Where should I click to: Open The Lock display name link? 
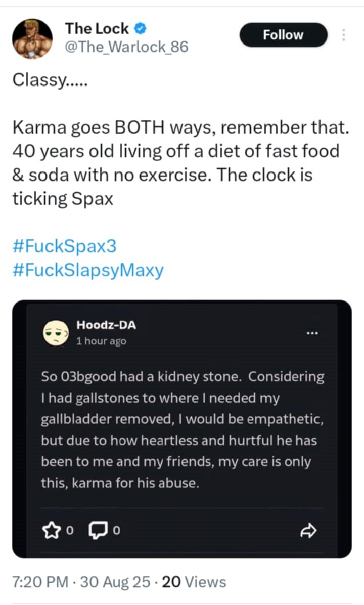click(97, 29)
